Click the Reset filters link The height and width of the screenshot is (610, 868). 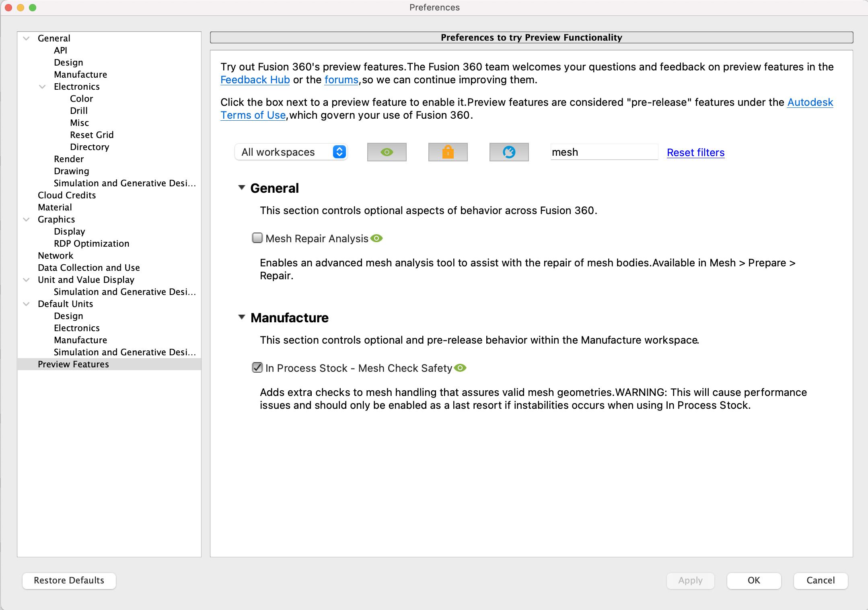coord(695,152)
